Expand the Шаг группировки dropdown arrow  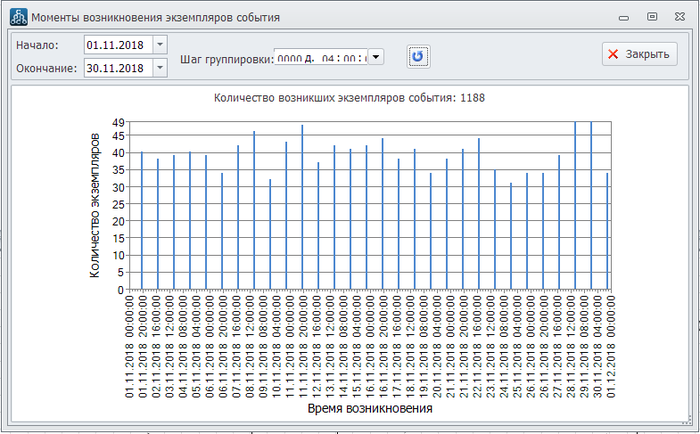[x=375, y=58]
